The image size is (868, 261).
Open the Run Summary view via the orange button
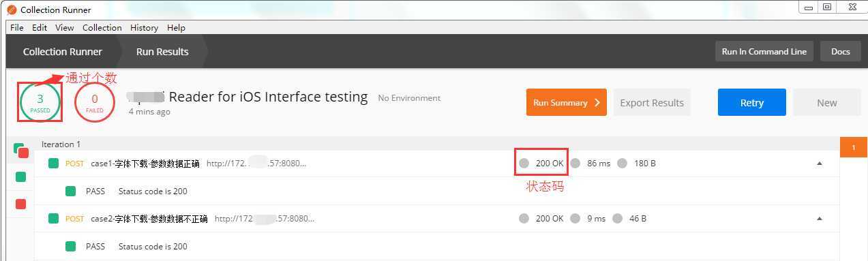click(567, 102)
